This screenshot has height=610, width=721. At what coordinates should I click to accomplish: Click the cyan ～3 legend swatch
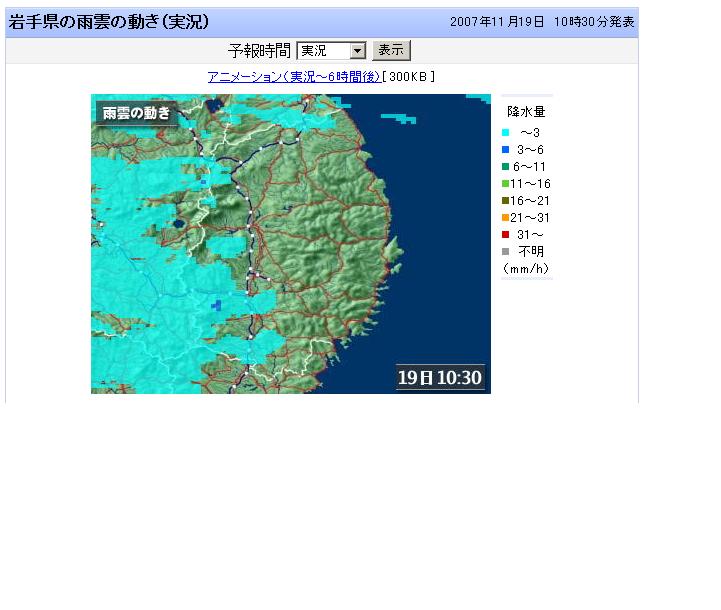[506, 132]
